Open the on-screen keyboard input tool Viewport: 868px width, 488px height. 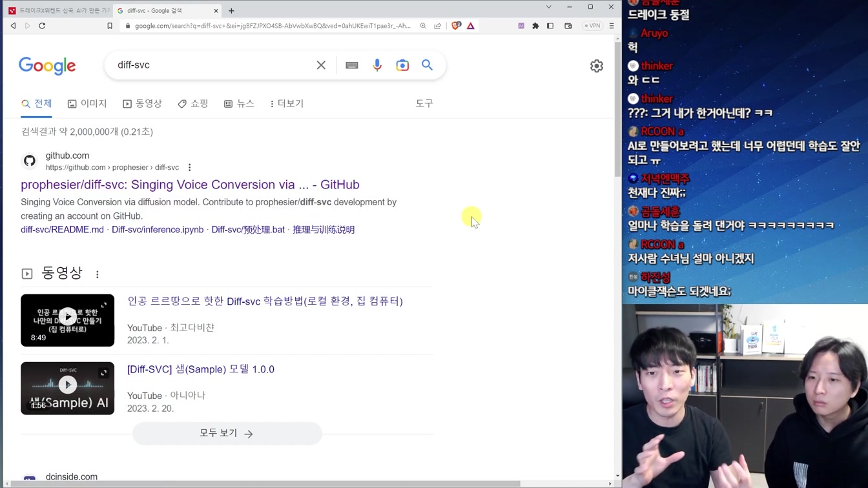pyautogui.click(x=352, y=65)
